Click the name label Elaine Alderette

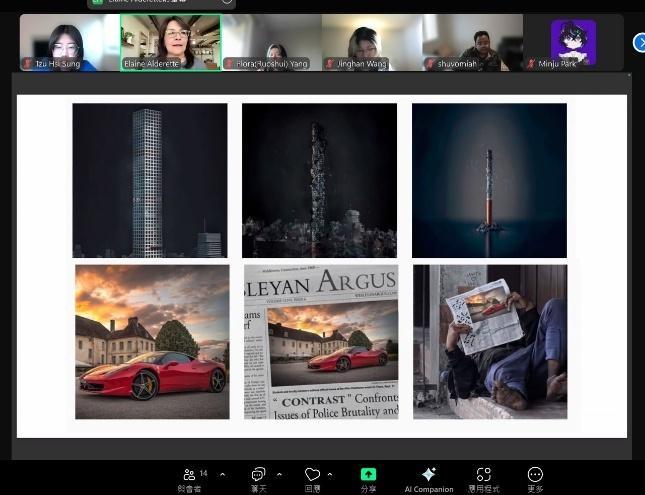(x=151, y=64)
